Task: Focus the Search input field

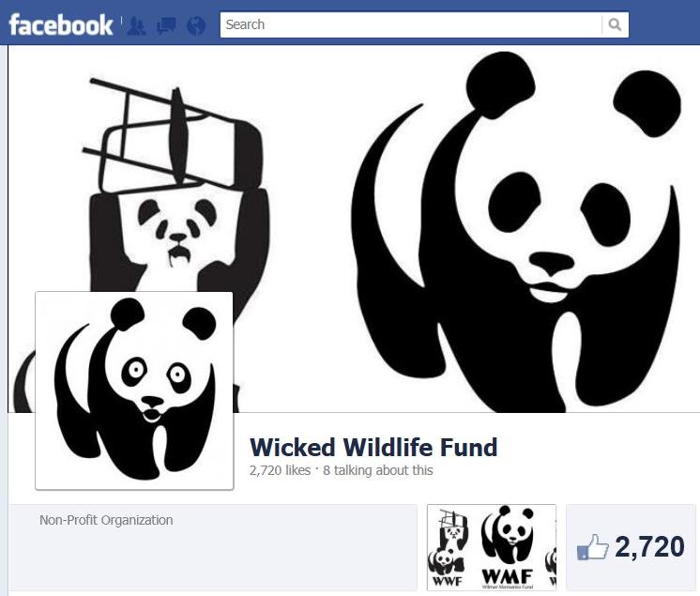Action: pyautogui.click(x=411, y=24)
